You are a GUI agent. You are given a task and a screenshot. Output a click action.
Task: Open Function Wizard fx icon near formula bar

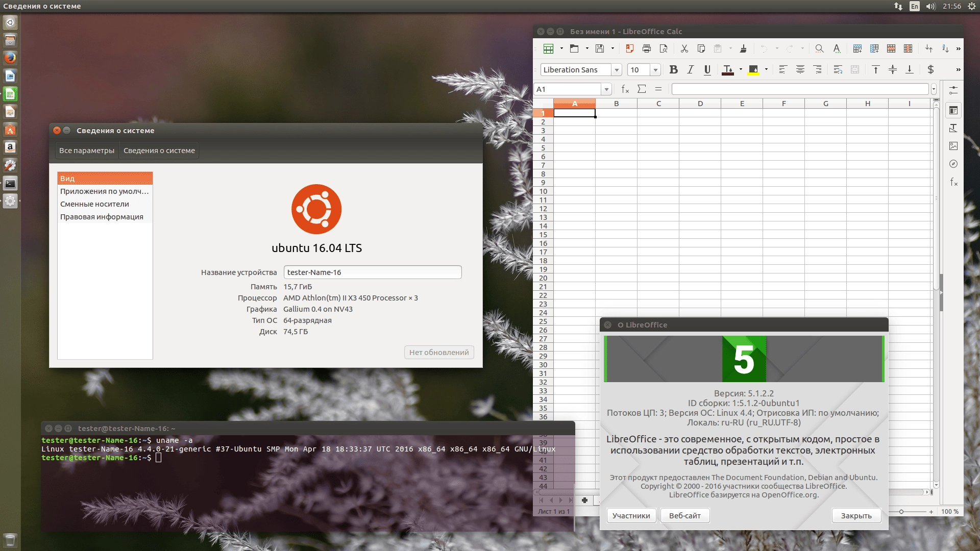pyautogui.click(x=625, y=89)
